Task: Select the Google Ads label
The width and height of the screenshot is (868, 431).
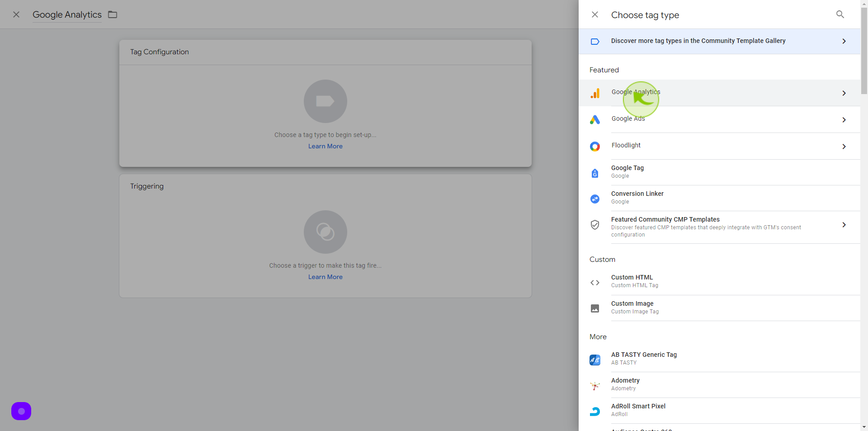Action: [x=628, y=118]
